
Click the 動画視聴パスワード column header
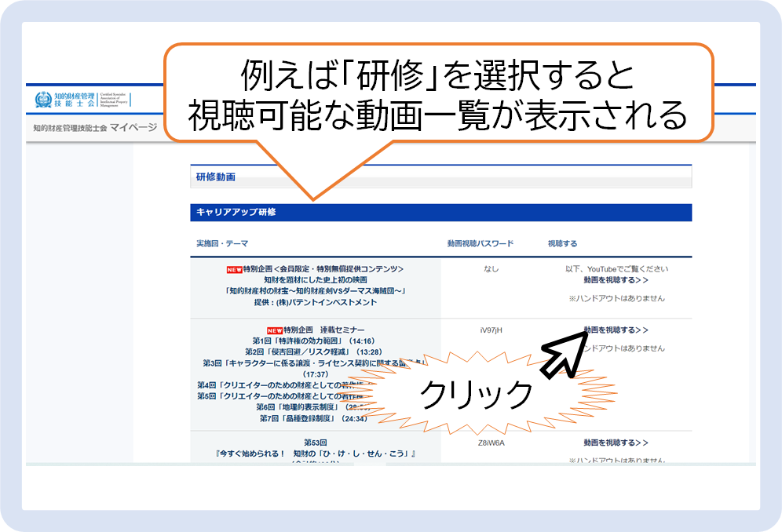pos(480,243)
